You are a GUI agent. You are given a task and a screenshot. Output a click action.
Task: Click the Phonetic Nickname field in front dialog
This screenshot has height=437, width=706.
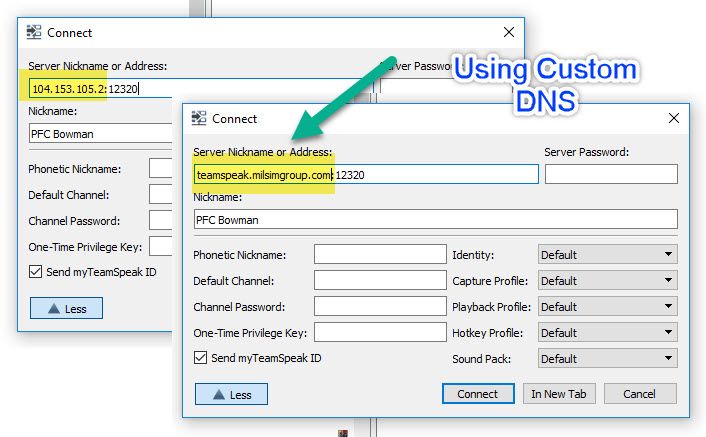tap(380, 255)
